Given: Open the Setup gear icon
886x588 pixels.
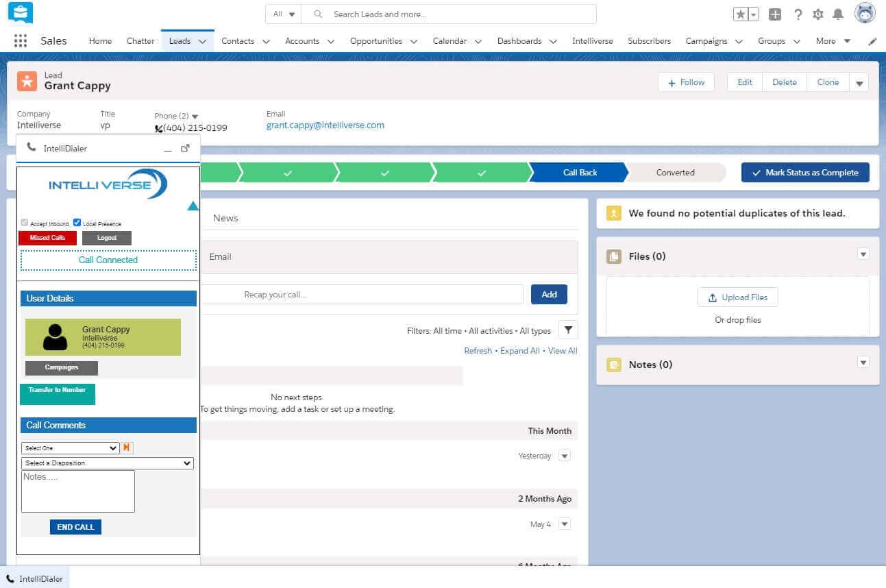Looking at the screenshot, I should 817,14.
